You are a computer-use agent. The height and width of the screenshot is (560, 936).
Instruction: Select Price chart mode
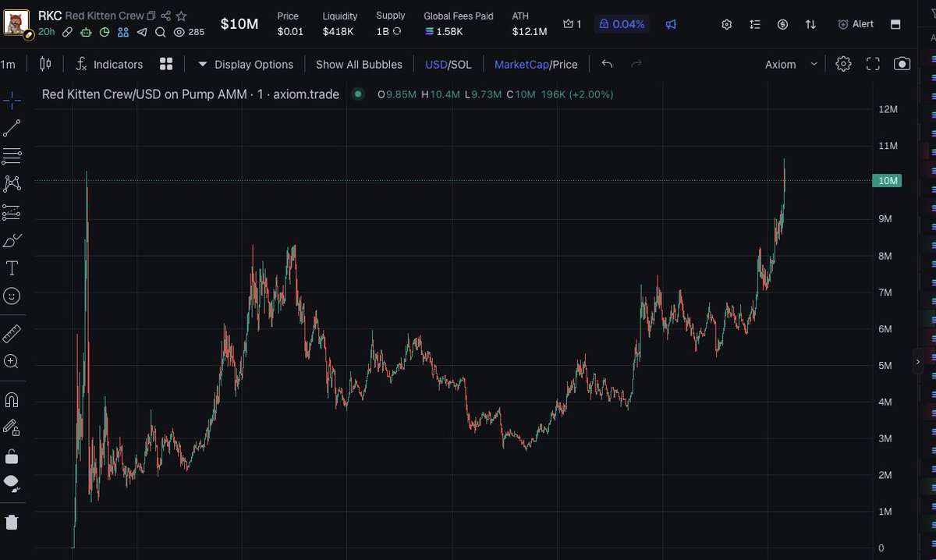[565, 64]
